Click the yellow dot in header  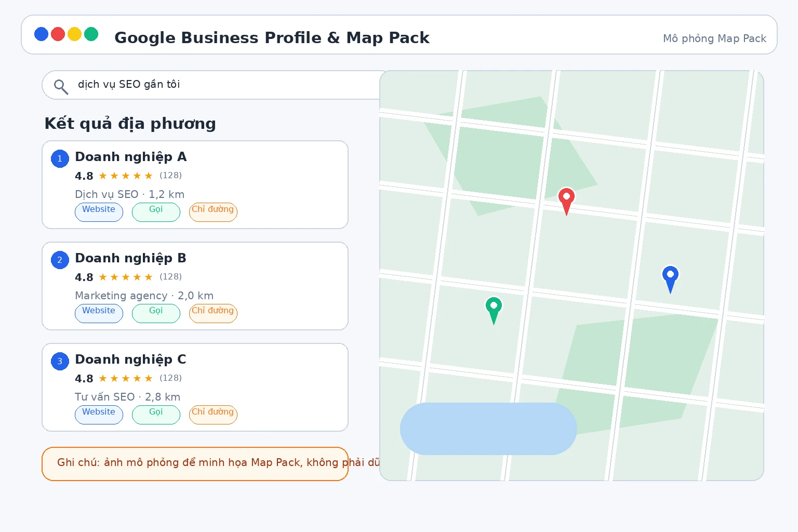click(x=75, y=34)
